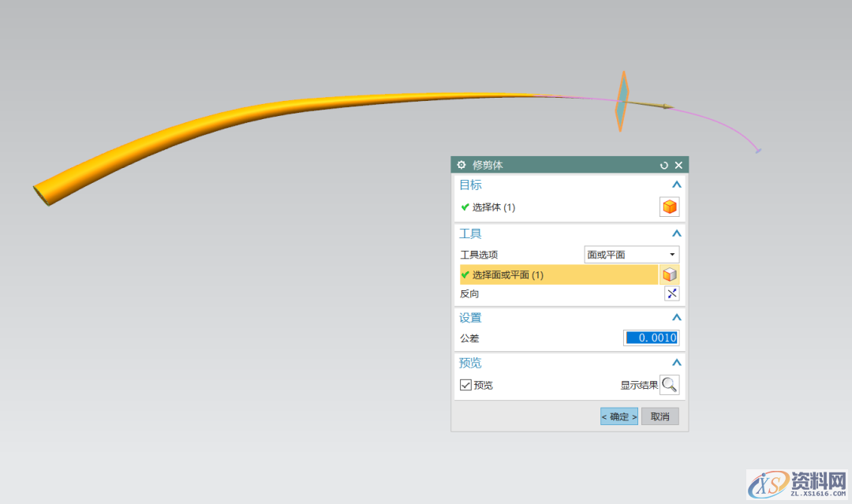Image resolution: width=852 pixels, height=504 pixels.
Task: Click the Reset icon in the dialog titlebar
Action: point(664,165)
